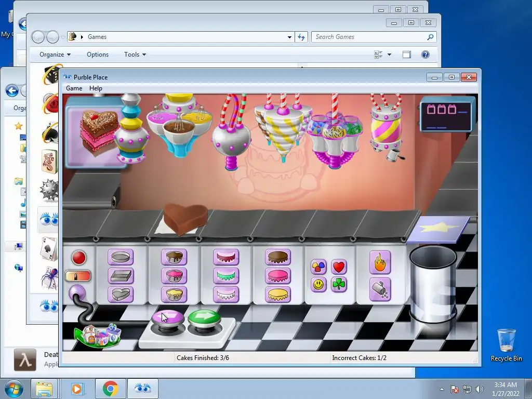532x399 pixels.
Task: Open Games window help question mark
Action: point(425,55)
